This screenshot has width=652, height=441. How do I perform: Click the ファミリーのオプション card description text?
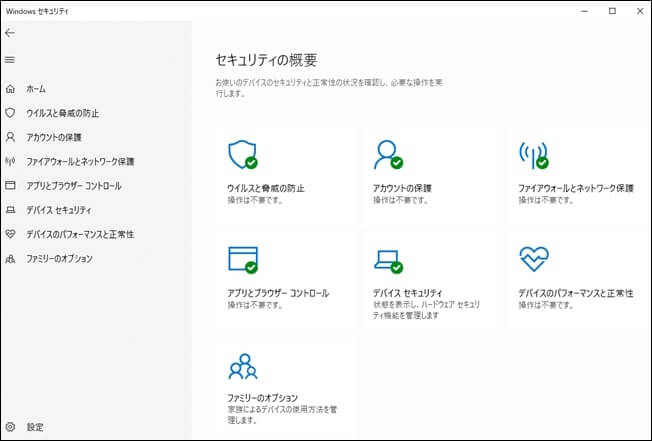(282, 415)
